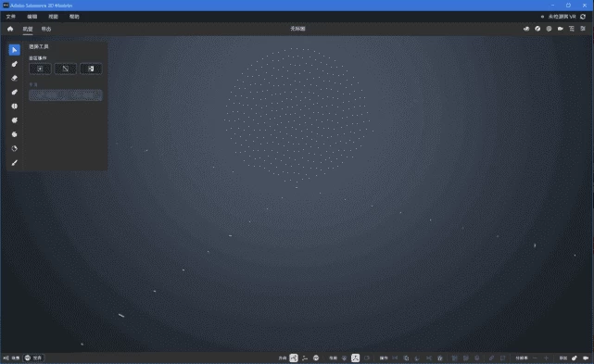Click the circle-with-slash icon in top-right icon row
Viewport: 594px width, 364px height.
pyautogui.click(x=537, y=29)
